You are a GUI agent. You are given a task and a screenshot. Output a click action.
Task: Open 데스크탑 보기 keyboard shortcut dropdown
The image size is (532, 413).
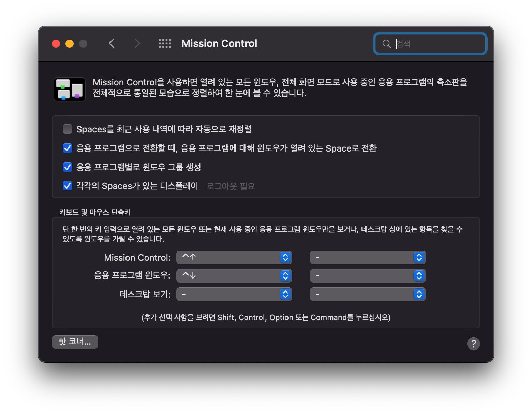click(x=234, y=294)
